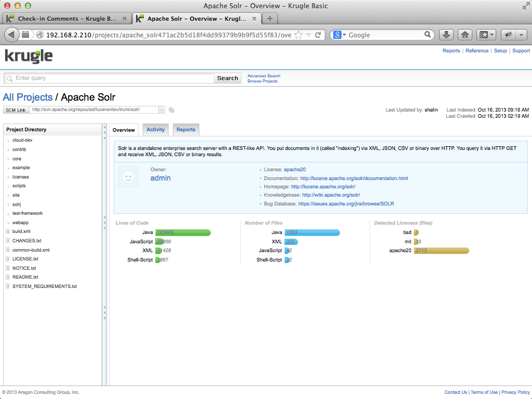
Task: Open SYSTEM_REQUIREMENTS.txt file
Action: [x=45, y=286]
